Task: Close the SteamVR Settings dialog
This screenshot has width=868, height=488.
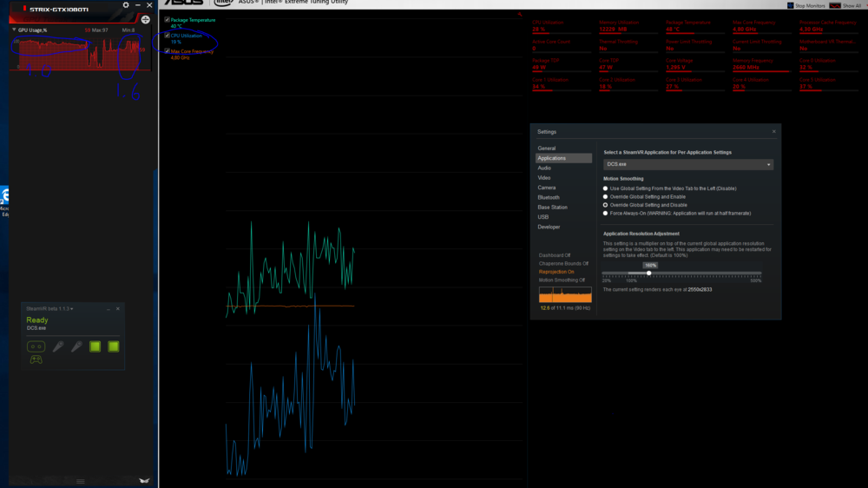Action: click(x=774, y=132)
